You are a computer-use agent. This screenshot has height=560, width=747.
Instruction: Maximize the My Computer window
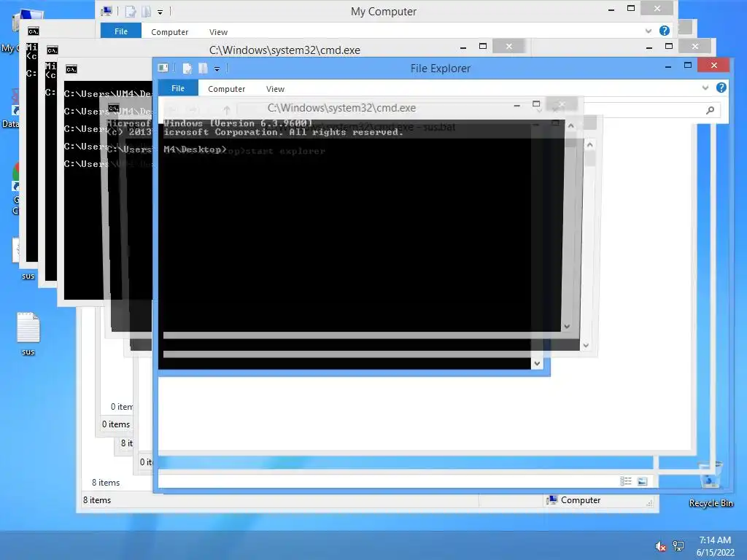[631, 9]
